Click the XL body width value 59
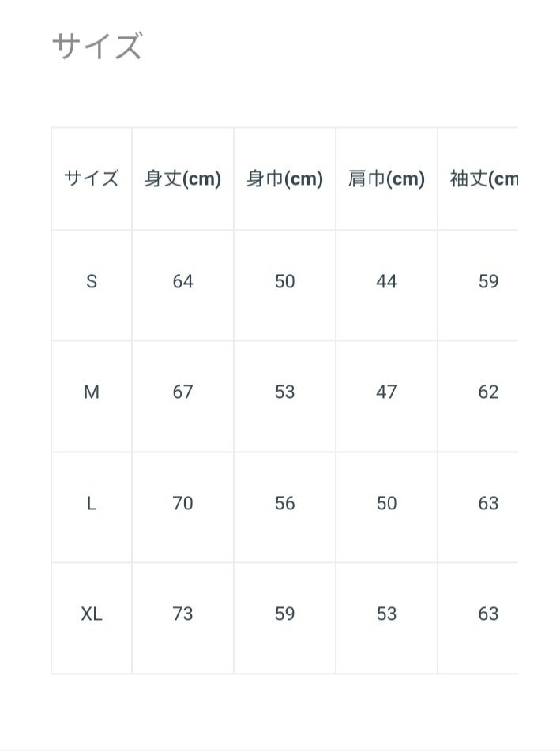 [x=284, y=614]
